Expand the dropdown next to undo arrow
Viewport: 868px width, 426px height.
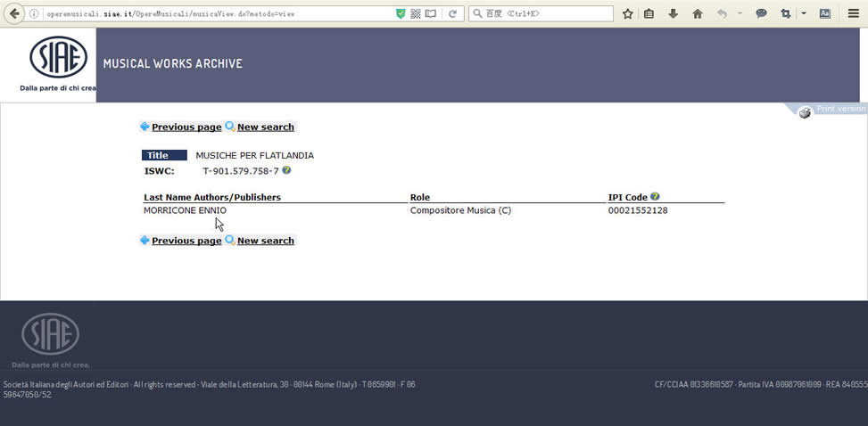pyautogui.click(x=740, y=13)
